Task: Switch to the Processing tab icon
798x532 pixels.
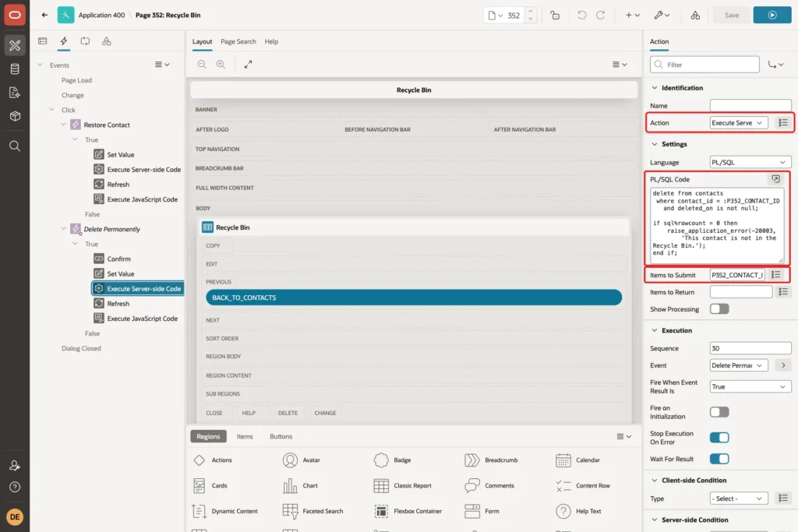Action: coord(85,41)
